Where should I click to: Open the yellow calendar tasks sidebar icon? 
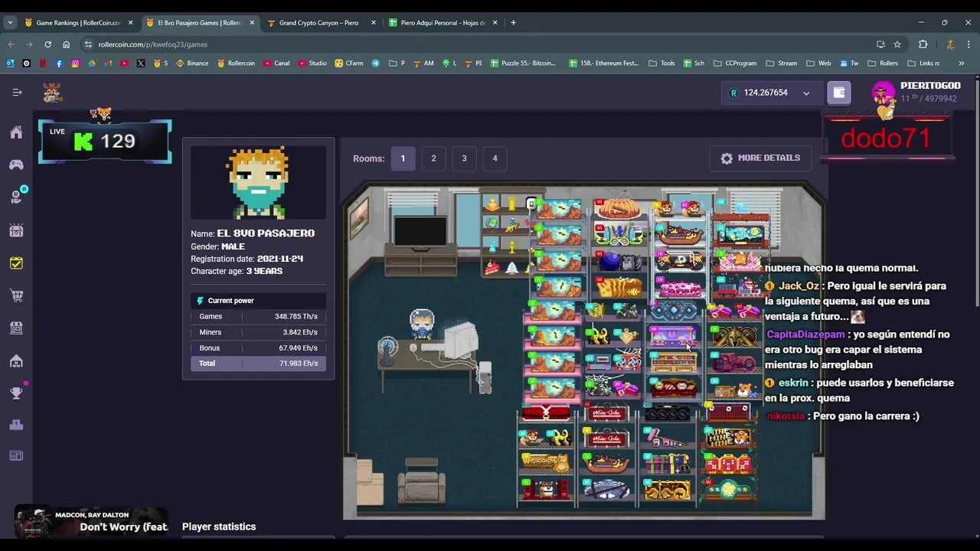16,262
